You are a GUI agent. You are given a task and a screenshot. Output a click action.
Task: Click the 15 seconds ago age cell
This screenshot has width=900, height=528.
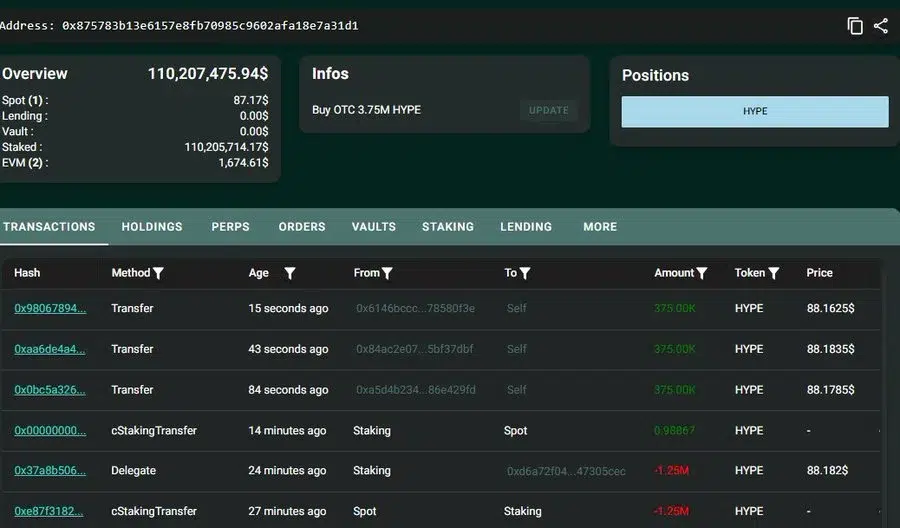point(288,308)
